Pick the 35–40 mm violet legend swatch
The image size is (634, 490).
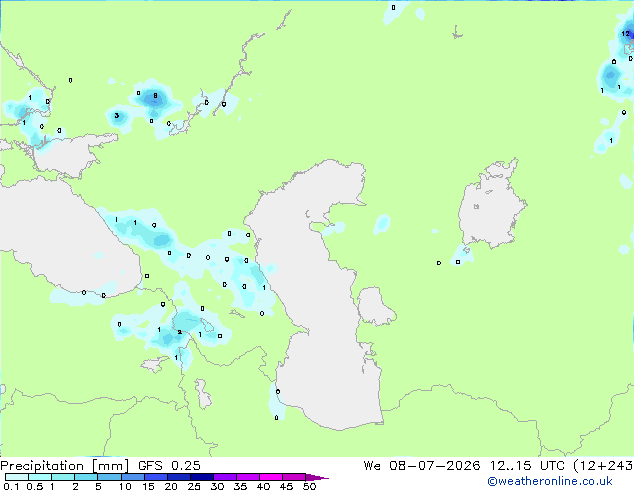248,477
